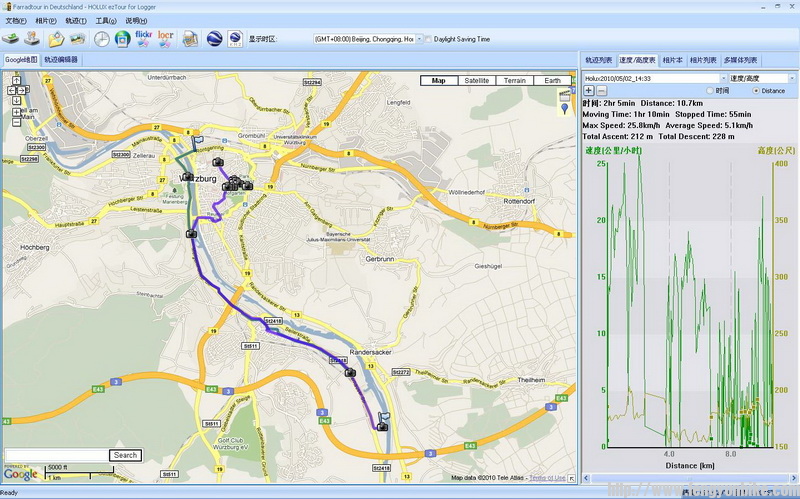Switch to the 轨迹编辑器 tab
Image resolution: width=800 pixels, height=499 pixels.
[61, 60]
